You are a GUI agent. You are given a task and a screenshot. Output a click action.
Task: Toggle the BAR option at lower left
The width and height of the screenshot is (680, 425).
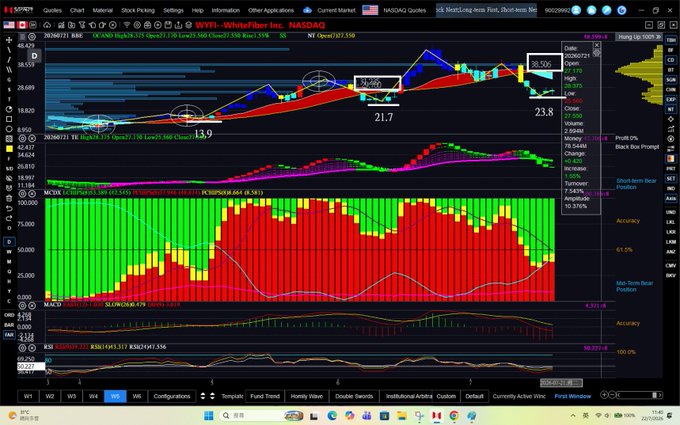9,325
